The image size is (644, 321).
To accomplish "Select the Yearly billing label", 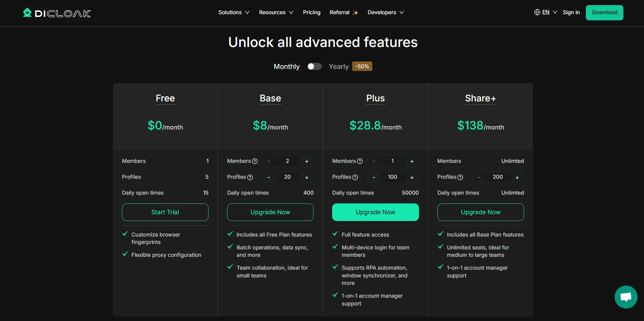I will (339, 67).
